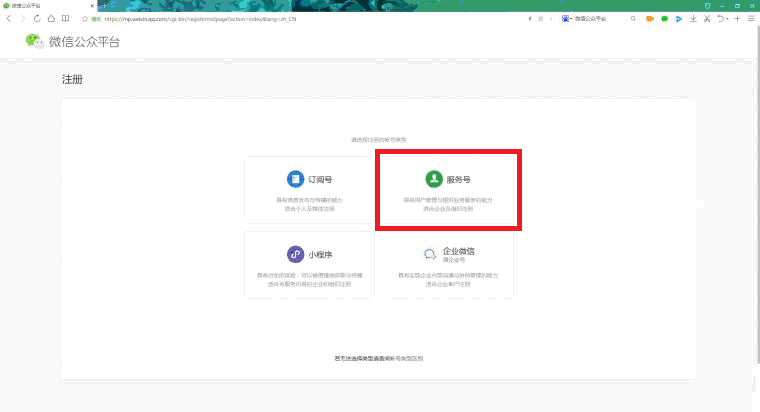Click the green round extension icon
The width and height of the screenshot is (760, 412).
(665, 18)
